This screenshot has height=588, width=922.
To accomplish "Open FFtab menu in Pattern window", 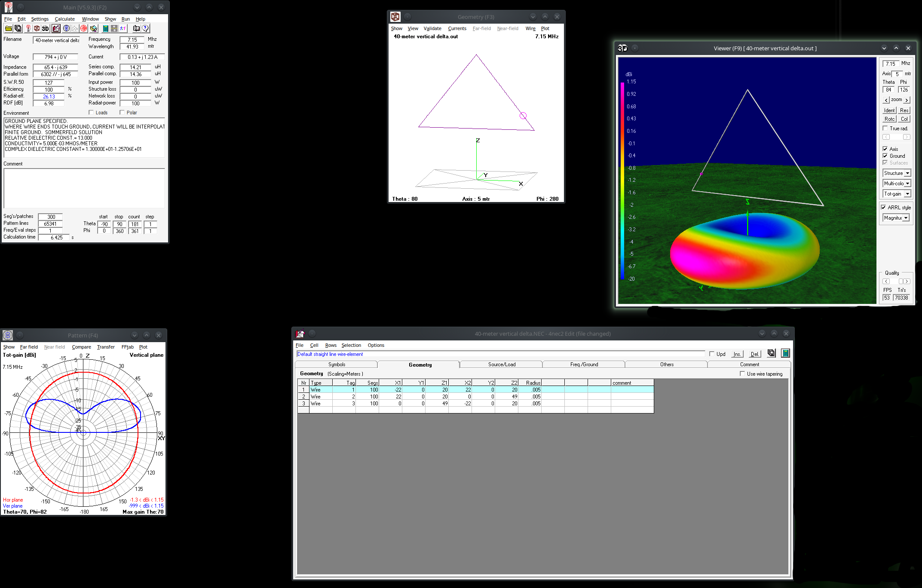I will pos(127,347).
